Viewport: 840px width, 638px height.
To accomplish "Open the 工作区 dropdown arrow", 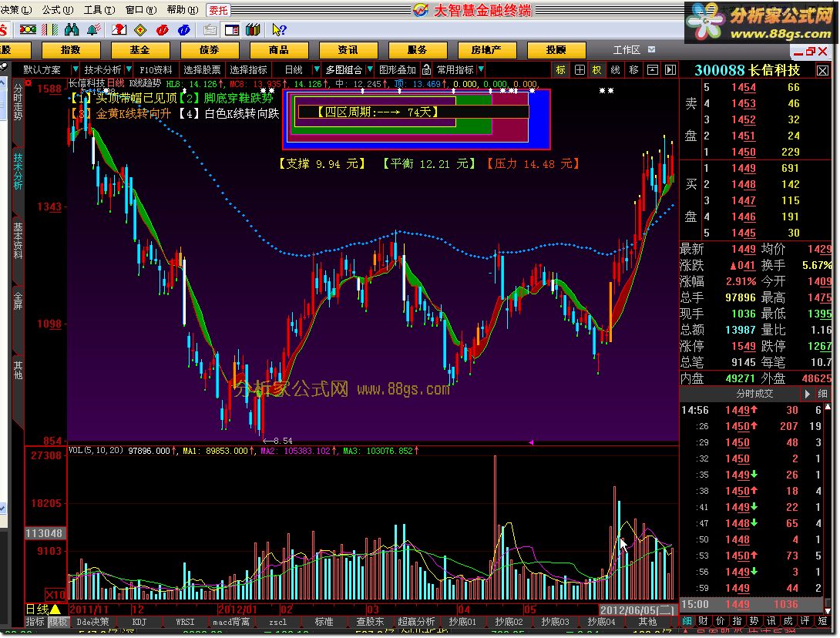I will click(x=651, y=50).
